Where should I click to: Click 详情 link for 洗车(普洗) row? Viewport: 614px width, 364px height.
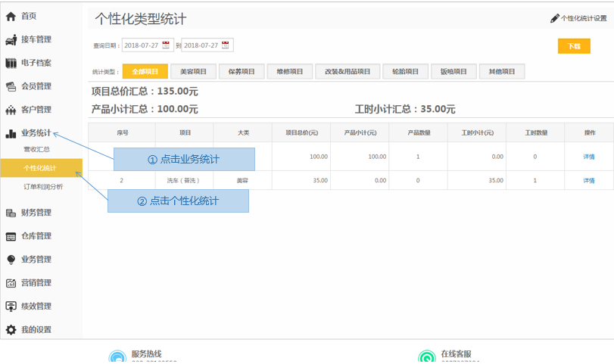[588, 181]
